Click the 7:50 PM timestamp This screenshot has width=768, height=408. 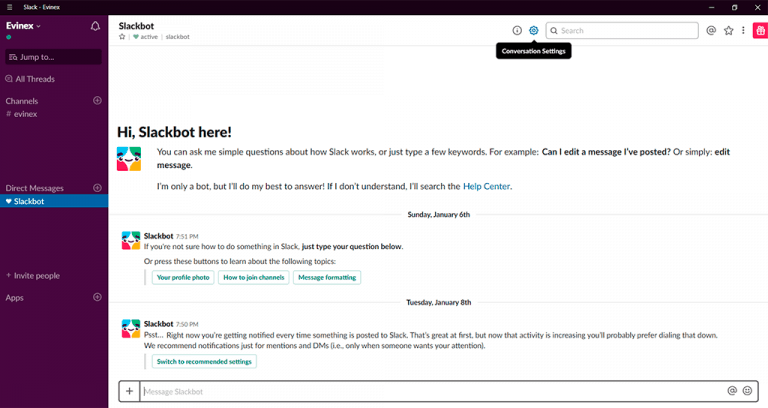(187, 324)
